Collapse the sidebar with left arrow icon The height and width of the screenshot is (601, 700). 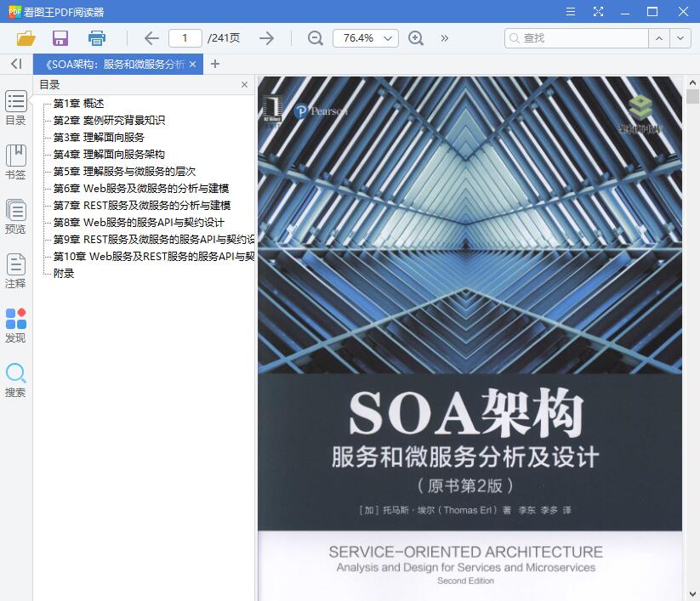pyautogui.click(x=16, y=64)
